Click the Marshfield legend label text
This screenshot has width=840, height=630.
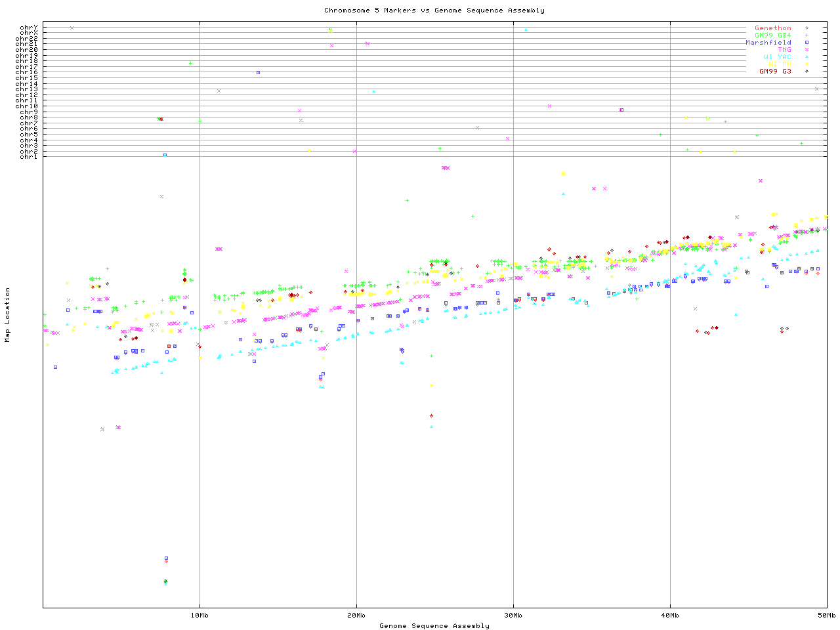click(768, 43)
